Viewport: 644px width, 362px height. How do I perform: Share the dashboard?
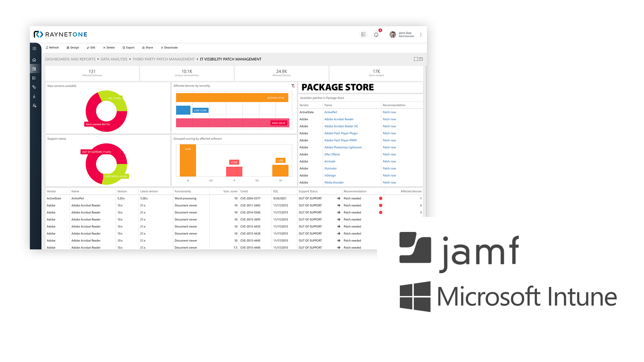point(148,48)
